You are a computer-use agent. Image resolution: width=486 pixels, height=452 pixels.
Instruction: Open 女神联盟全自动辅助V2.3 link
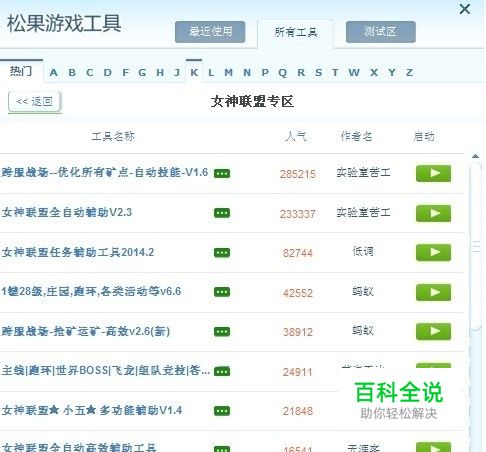67,212
